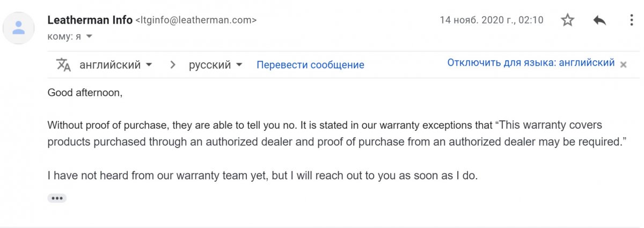
Task: Open the target language dropdown "русский"
Action: point(215,65)
